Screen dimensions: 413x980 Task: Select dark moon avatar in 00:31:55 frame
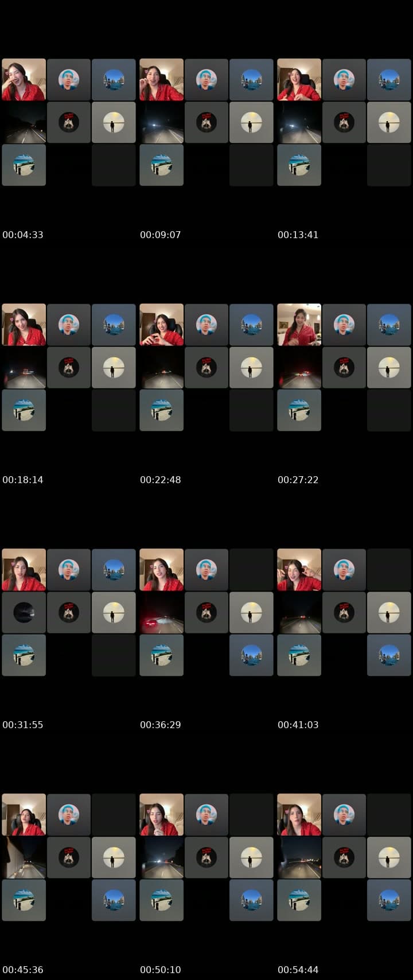(24, 612)
